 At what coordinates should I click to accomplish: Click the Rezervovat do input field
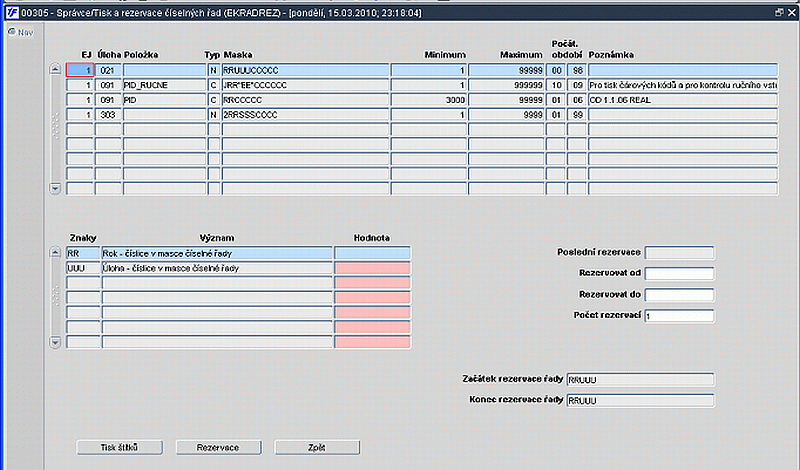pyautogui.click(x=680, y=295)
